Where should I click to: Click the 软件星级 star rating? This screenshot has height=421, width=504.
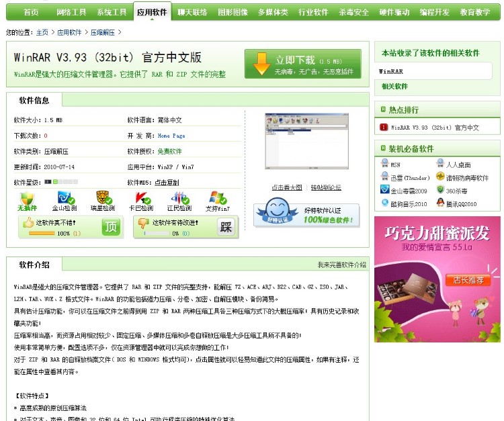pyautogui.click(x=61, y=182)
